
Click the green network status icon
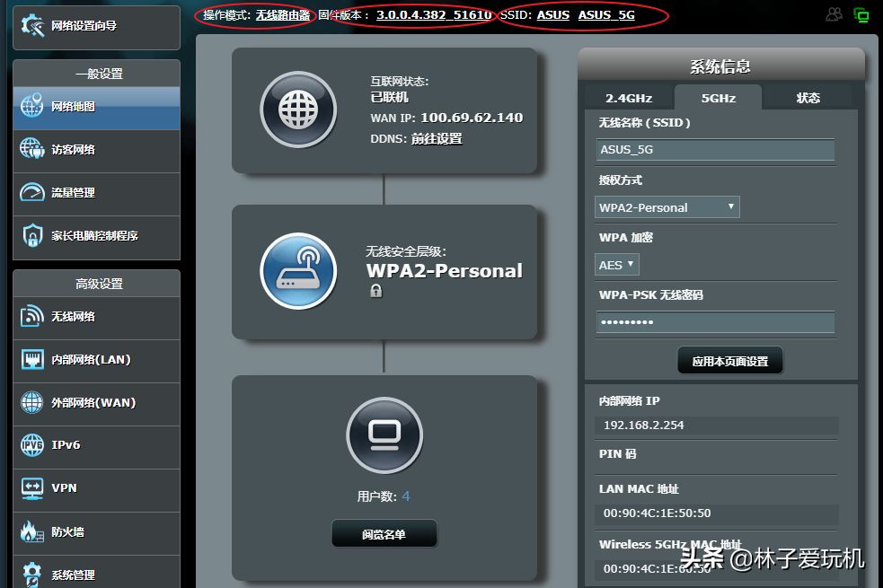861,15
